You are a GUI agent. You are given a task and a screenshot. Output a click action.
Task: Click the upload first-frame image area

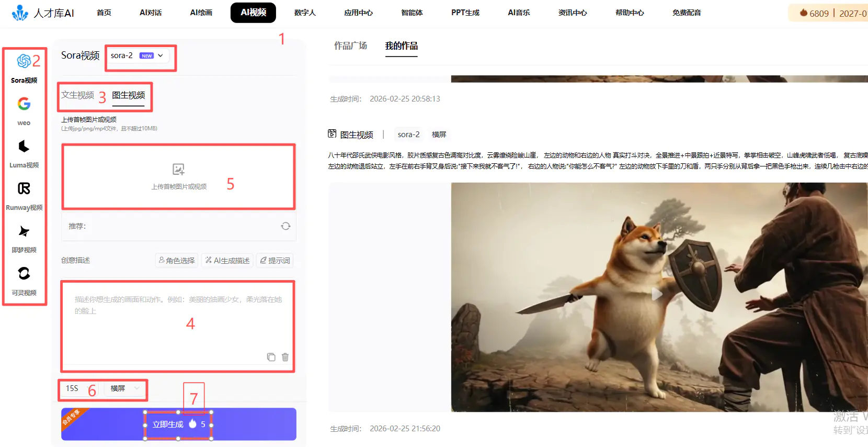tap(179, 176)
